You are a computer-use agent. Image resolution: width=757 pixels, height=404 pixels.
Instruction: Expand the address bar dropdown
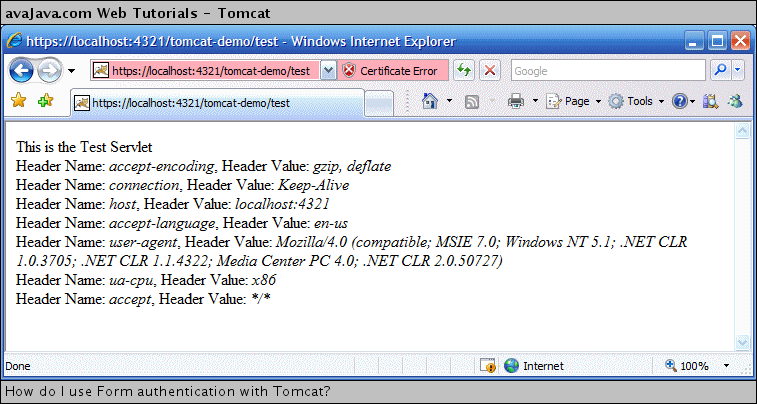pos(328,71)
